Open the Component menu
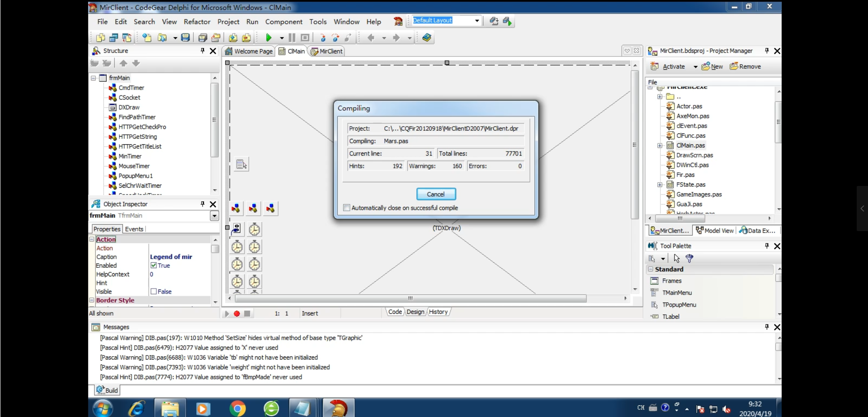The image size is (868, 417). click(284, 22)
